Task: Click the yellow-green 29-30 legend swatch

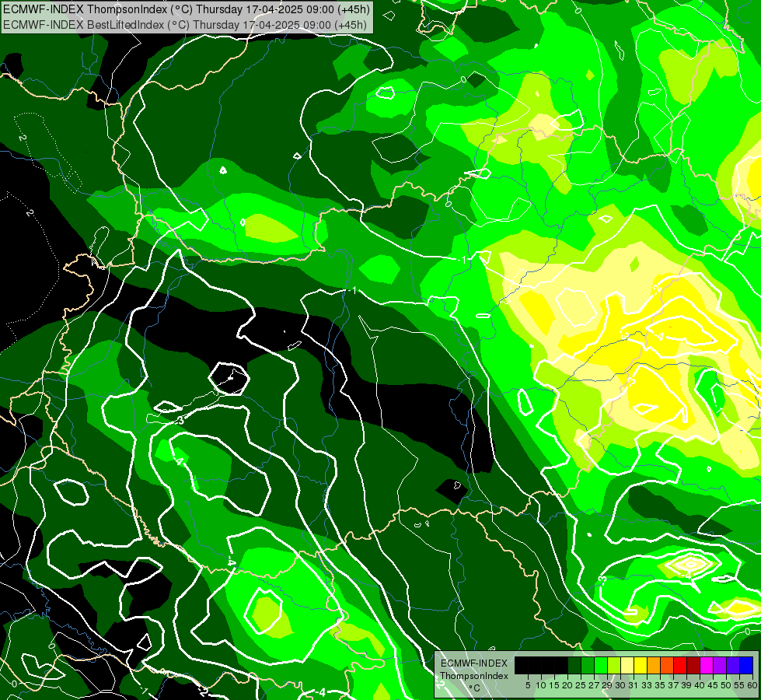Action: [x=614, y=665]
